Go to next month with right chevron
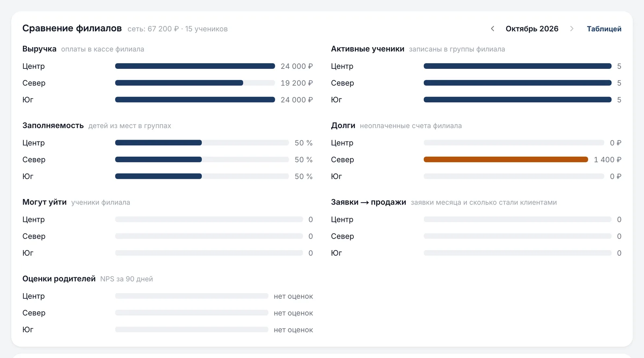The image size is (644, 358). tap(572, 29)
